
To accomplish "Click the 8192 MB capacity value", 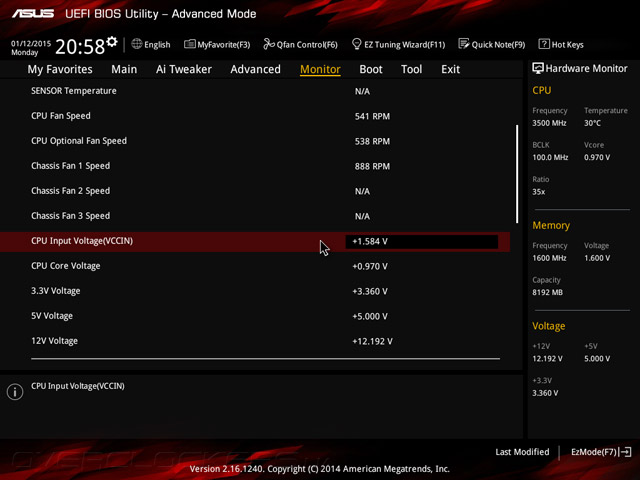I will click(x=547, y=292).
